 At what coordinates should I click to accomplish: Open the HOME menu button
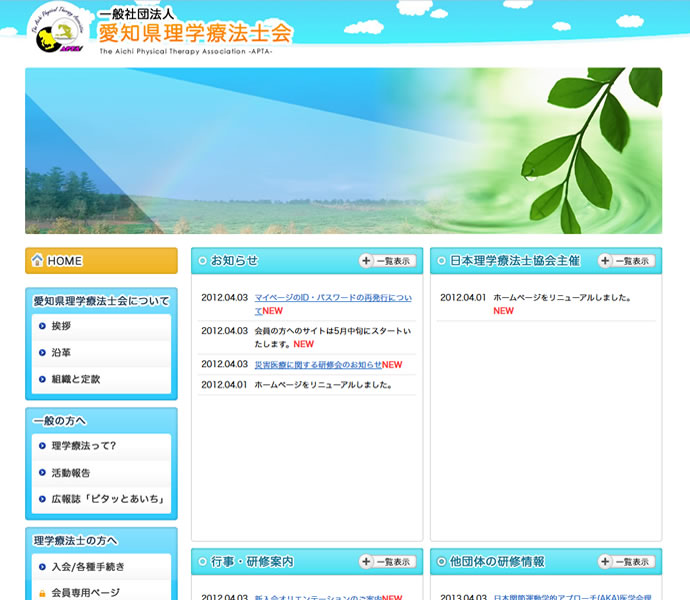[101, 261]
